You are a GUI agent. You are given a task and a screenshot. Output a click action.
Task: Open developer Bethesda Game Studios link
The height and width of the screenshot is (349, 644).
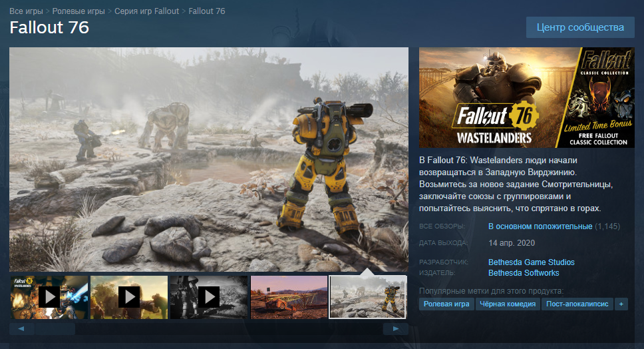pyautogui.click(x=531, y=262)
